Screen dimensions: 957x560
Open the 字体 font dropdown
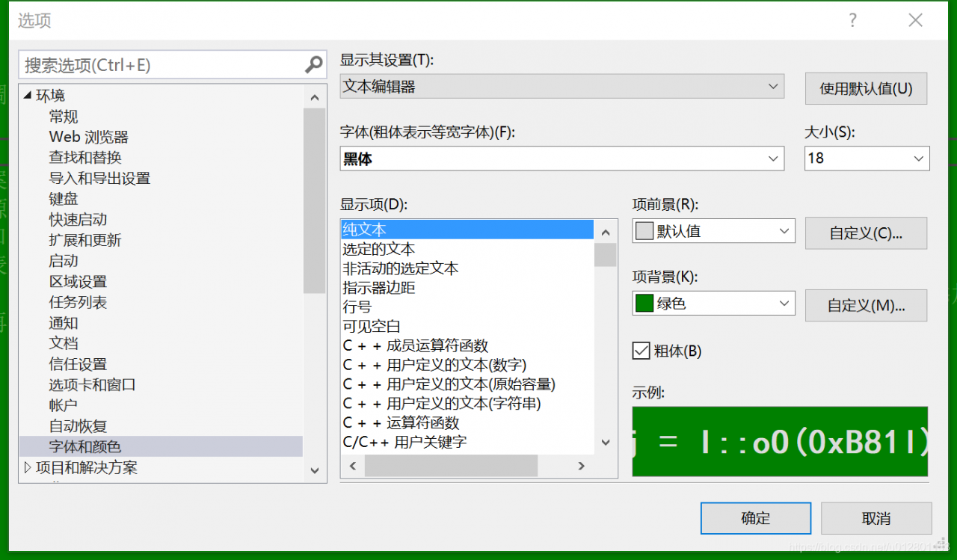click(x=561, y=159)
